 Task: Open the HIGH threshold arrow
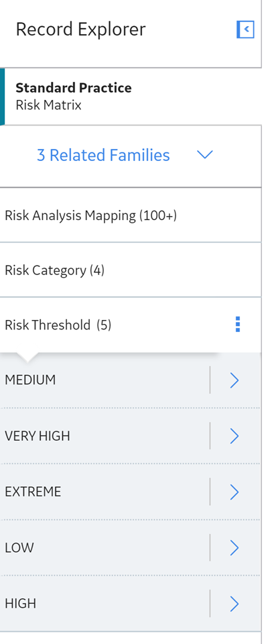tap(234, 603)
